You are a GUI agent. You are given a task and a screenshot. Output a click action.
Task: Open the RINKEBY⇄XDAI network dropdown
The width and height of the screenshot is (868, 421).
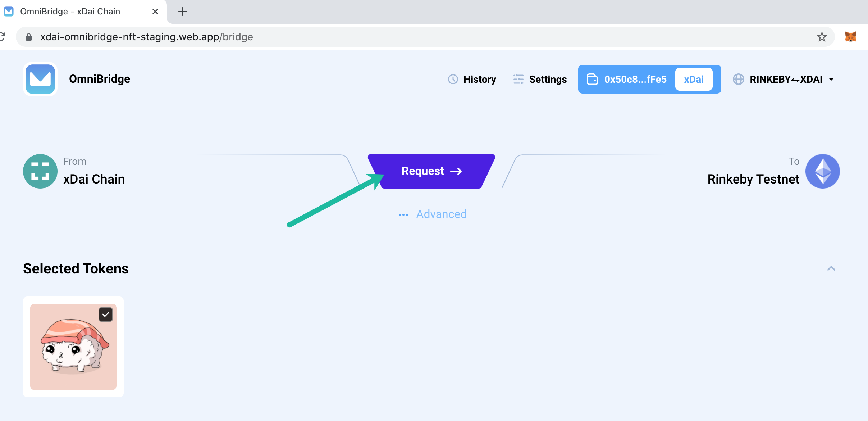point(784,79)
